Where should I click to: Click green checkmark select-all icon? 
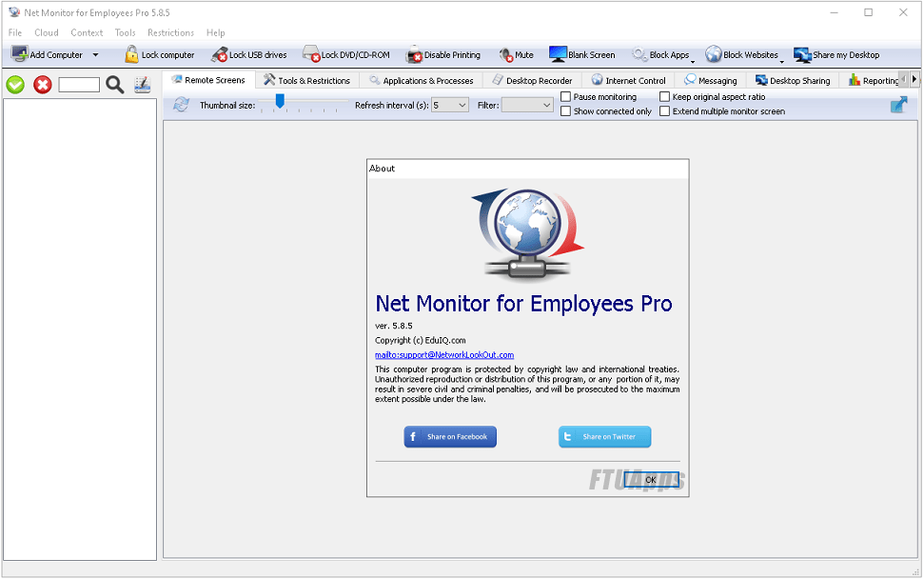coord(15,85)
